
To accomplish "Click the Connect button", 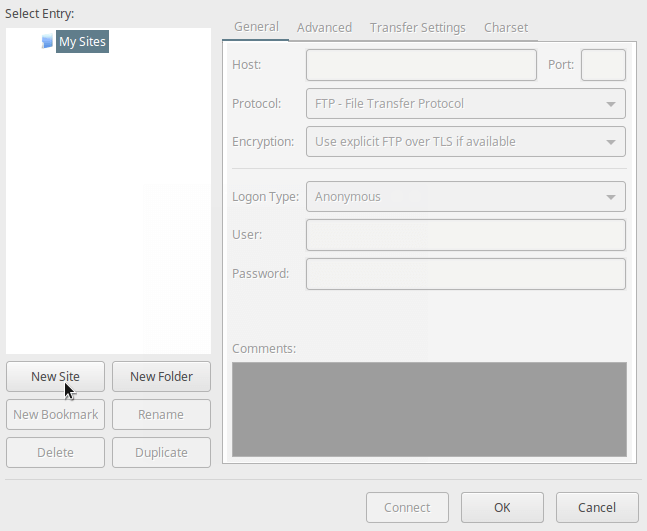I will point(407,507).
